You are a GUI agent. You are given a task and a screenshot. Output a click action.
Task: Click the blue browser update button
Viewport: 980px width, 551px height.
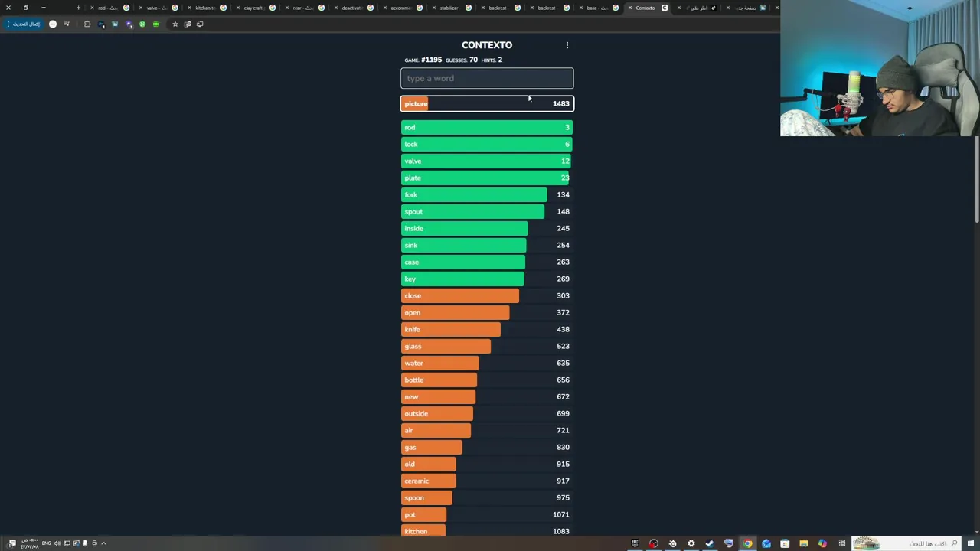[x=24, y=24]
